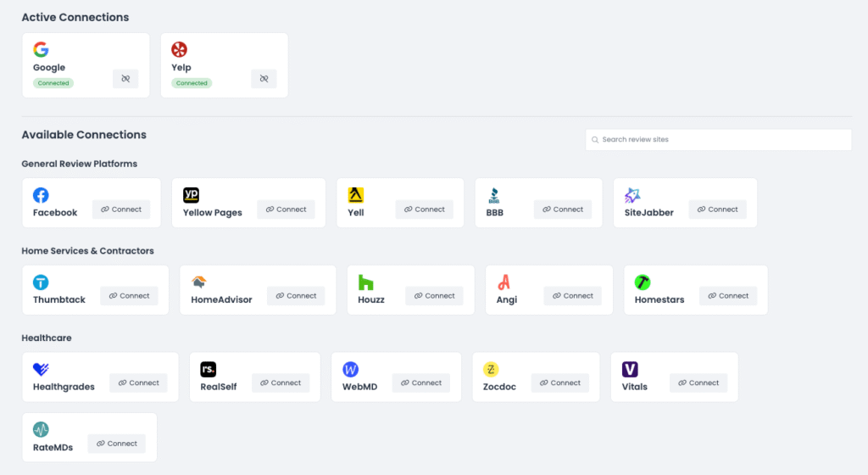Click the SiteJabber logo icon
Image resolution: width=868 pixels, height=475 pixels.
632,195
